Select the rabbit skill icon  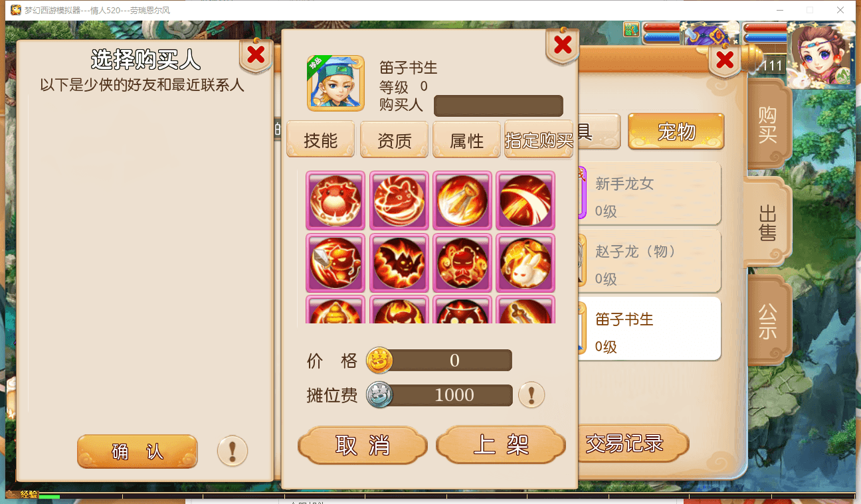[526, 263]
